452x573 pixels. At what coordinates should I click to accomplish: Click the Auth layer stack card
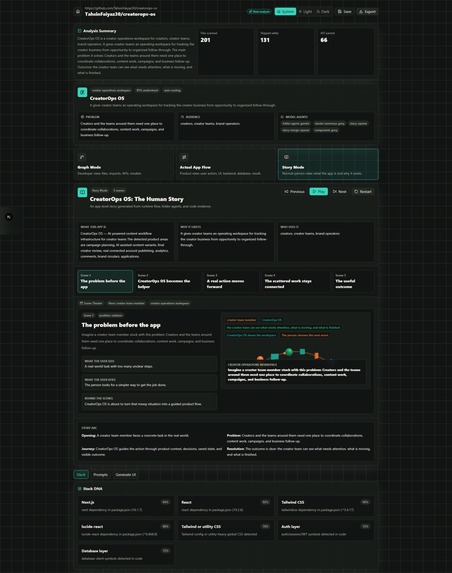click(x=326, y=530)
